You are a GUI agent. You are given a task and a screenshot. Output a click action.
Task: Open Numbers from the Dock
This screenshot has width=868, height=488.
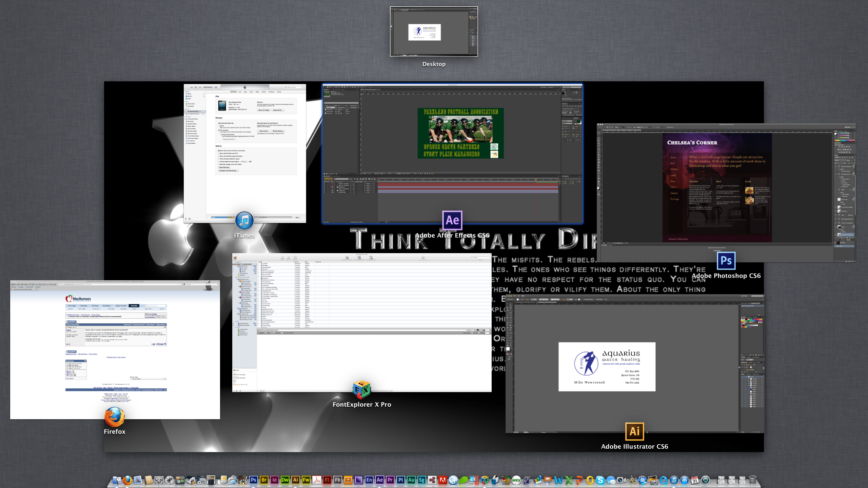(537, 480)
